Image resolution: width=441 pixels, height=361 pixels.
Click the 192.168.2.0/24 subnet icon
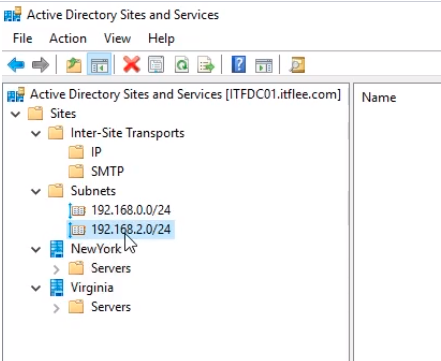pyautogui.click(x=77, y=230)
